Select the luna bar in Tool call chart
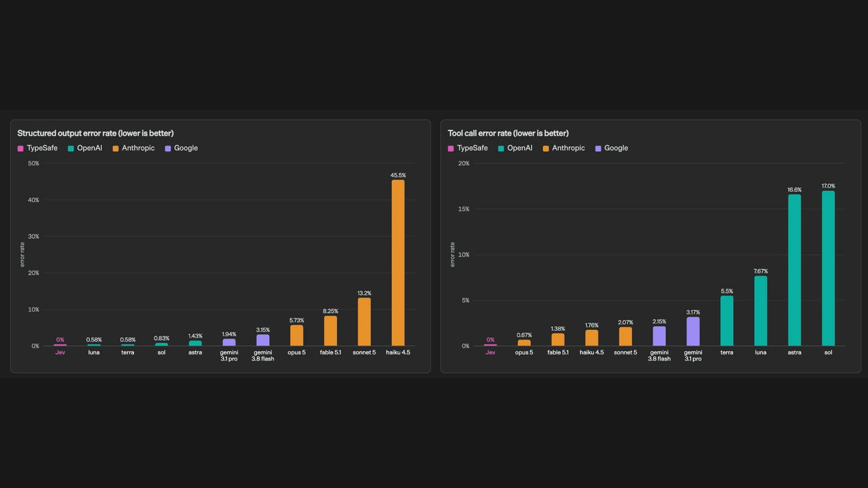 coord(760,311)
